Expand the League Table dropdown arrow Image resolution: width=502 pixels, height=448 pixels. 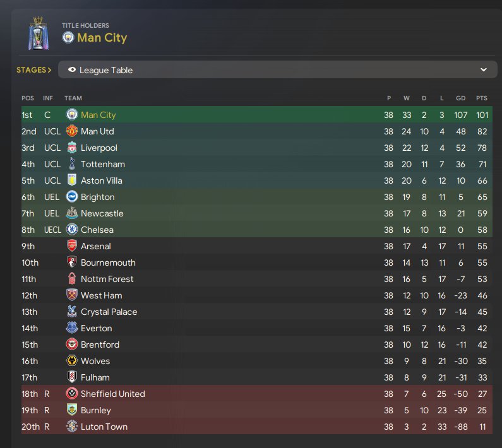click(484, 70)
